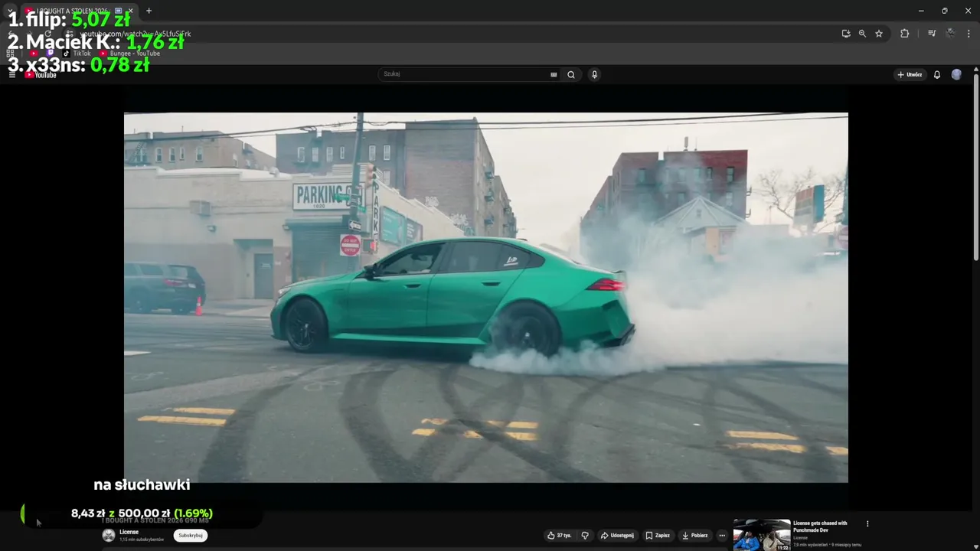Open the Chrome extensions puzzle icon
The width and height of the screenshot is (980, 551).
[904, 34]
